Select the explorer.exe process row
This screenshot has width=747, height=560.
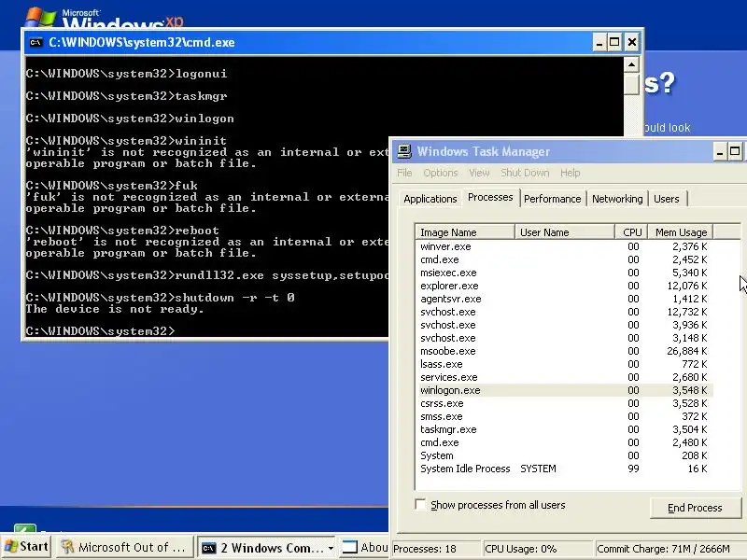pyautogui.click(x=564, y=286)
